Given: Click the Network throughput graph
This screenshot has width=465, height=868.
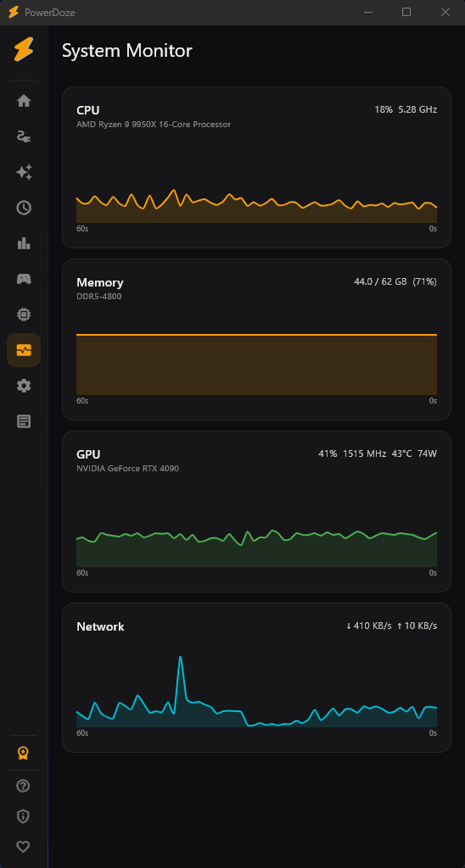Looking at the screenshot, I should (256, 692).
